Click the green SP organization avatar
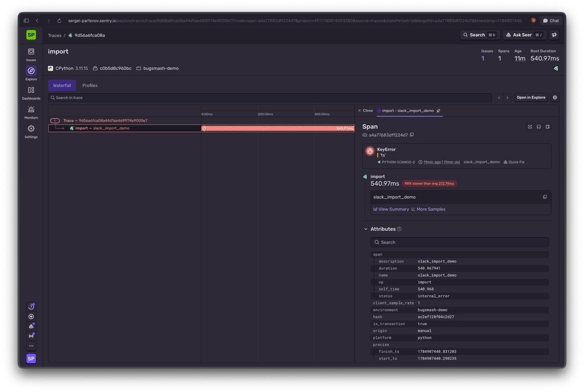The height and width of the screenshot is (392, 584). [x=31, y=35]
